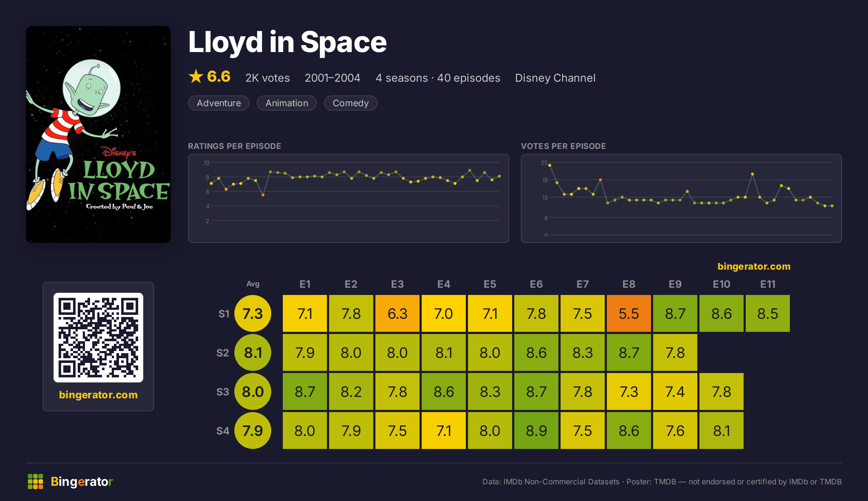Click the S2 average 8.1 circle
Image resolution: width=868 pixels, height=501 pixels.
(253, 352)
